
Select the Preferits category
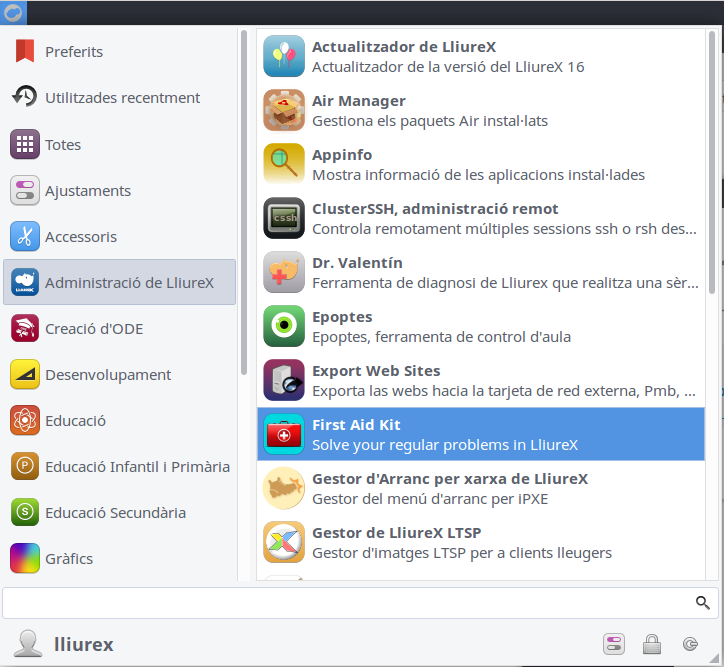[73, 52]
